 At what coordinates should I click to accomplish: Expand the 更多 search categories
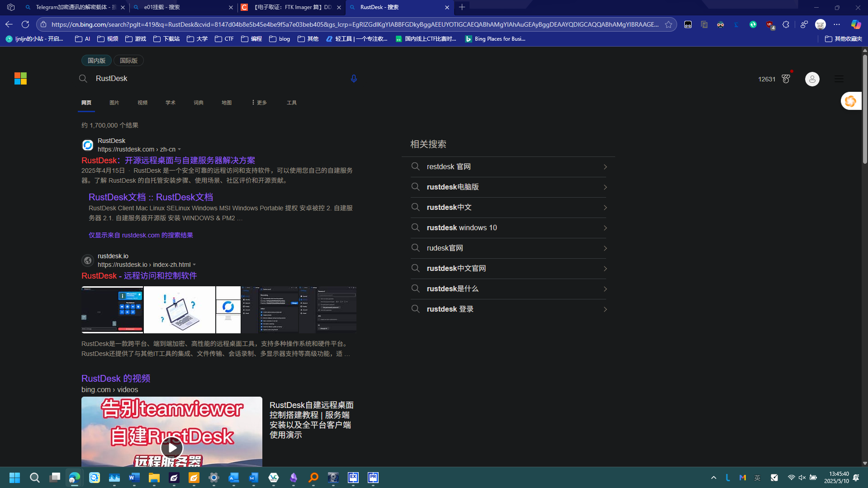259,103
